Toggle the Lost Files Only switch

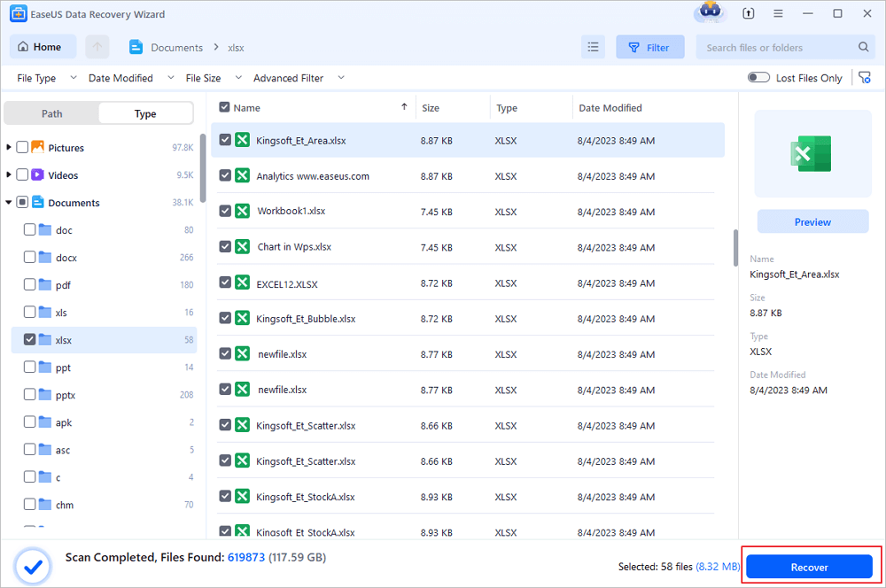[758, 77]
